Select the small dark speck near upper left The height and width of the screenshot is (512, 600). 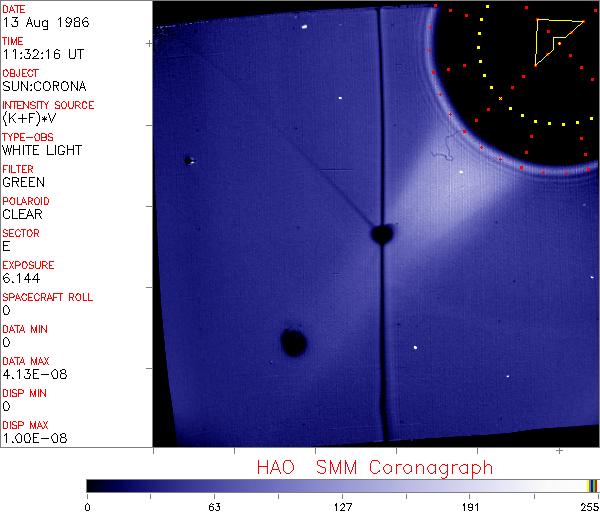(188, 159)
